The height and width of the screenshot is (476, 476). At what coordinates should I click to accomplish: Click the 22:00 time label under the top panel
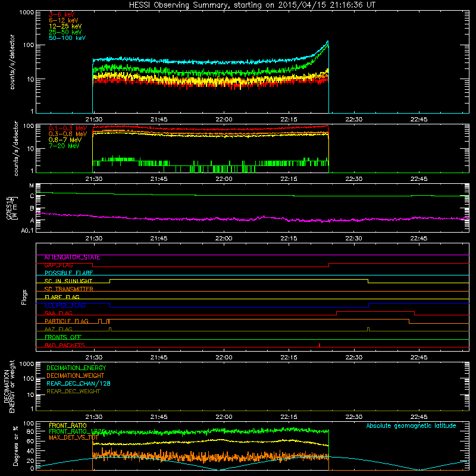coord(224,120)
